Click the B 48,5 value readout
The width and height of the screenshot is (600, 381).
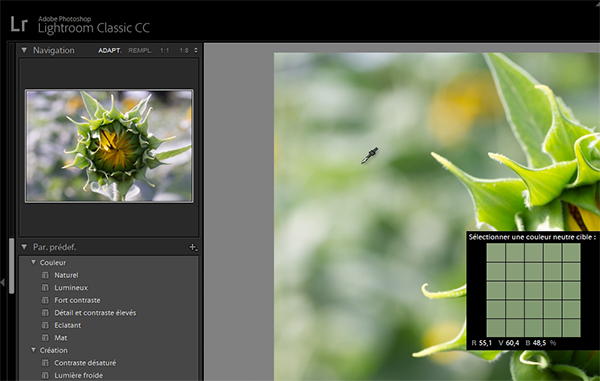tap(536, 343)
